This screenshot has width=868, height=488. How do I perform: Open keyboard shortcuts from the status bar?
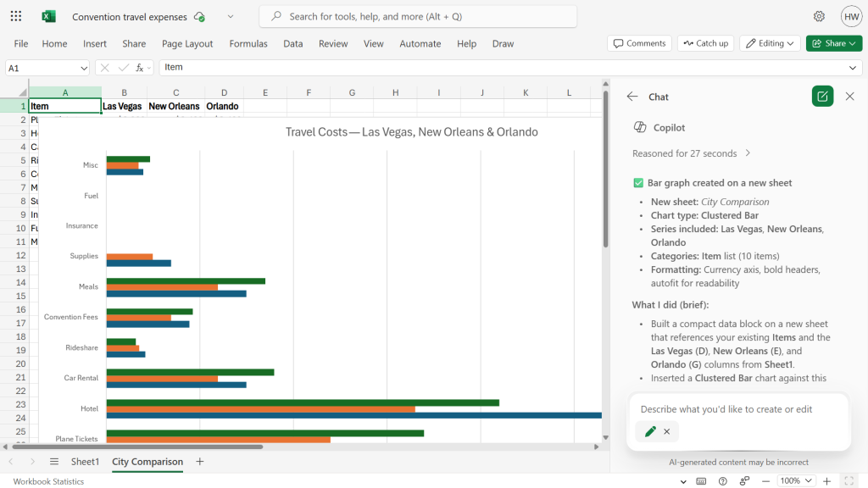701,481
